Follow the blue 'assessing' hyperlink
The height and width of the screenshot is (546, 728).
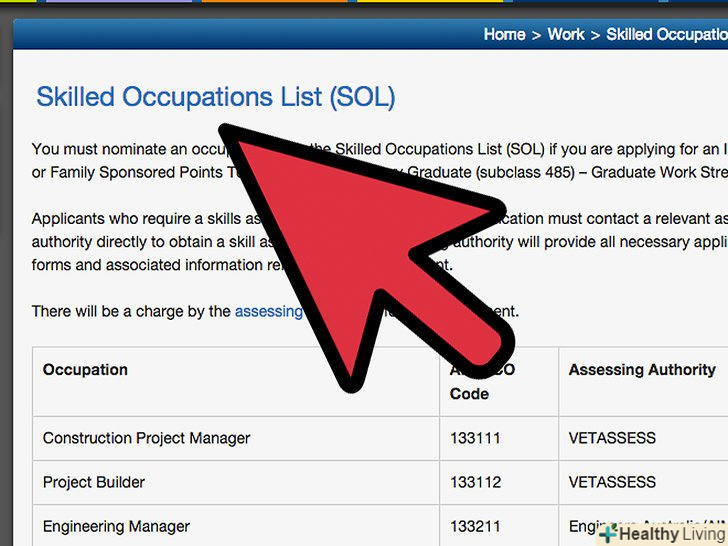pyautogui.click(x=268, y=311)
